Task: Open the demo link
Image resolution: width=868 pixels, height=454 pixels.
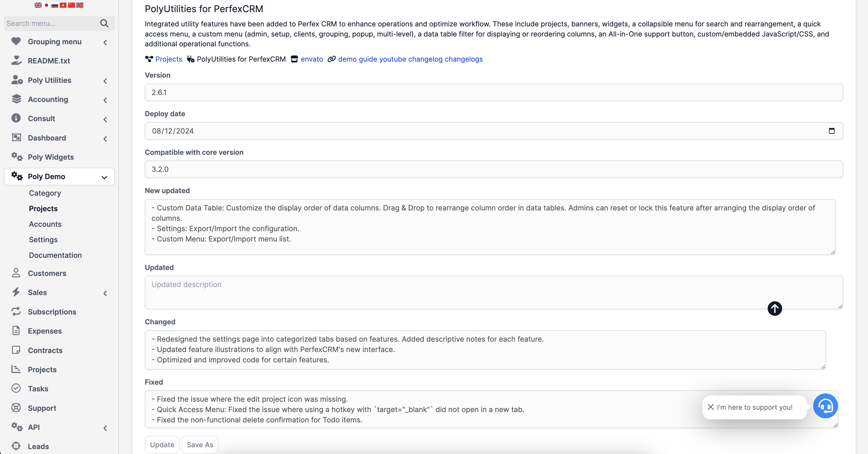Action: [347, 59]
